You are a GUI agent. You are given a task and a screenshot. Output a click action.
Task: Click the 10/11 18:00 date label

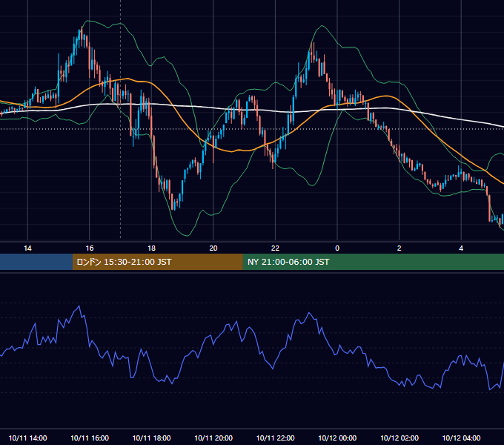(x=151, y=438)
